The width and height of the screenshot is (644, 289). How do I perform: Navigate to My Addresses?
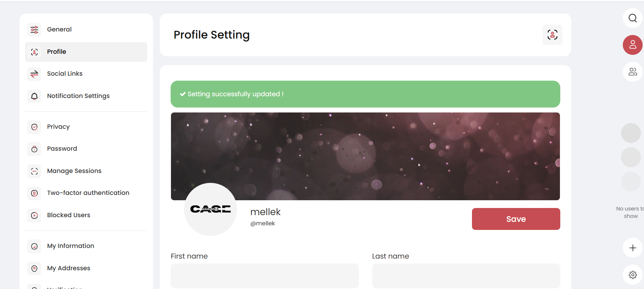click(x=69, y=268)
